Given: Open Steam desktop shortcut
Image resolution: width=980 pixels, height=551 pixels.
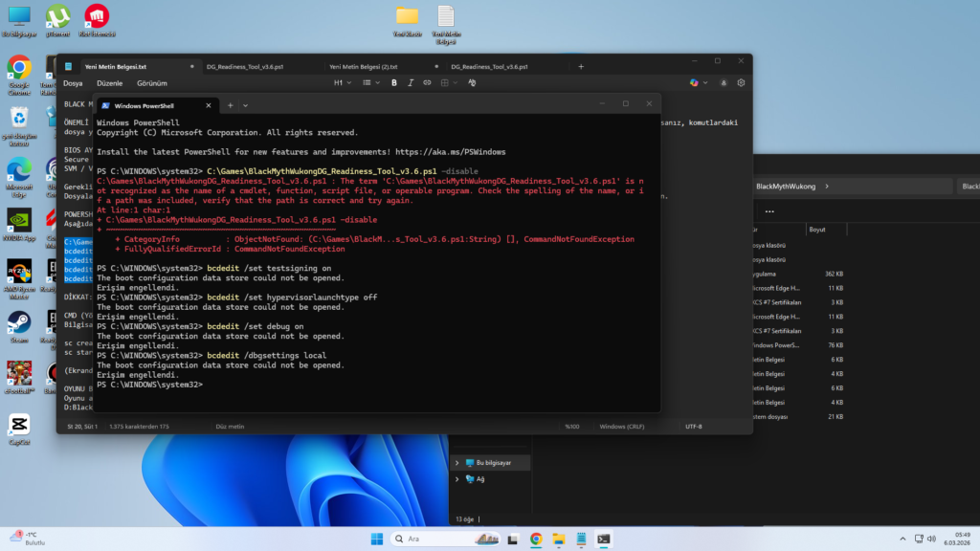Looking at the screenshot, I should click(x=19, y=327).
